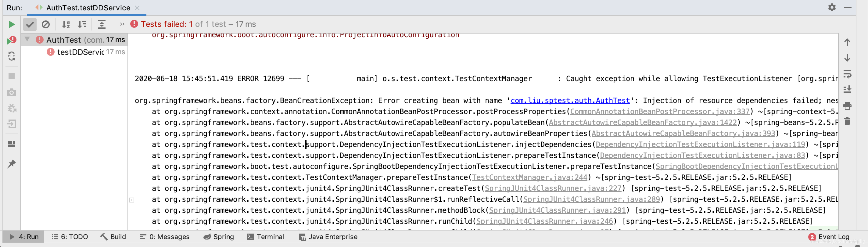Select testDDService test result

[74, 52]
